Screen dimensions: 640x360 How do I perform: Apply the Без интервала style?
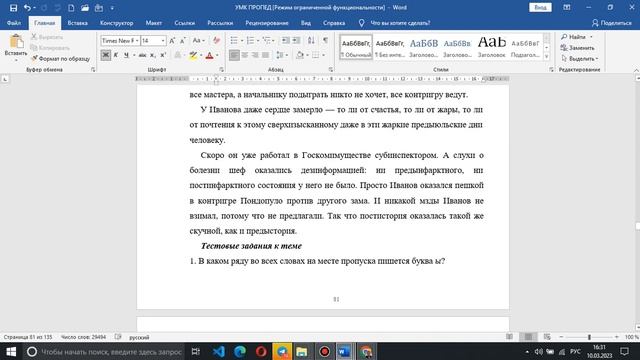tap(390, 47)
